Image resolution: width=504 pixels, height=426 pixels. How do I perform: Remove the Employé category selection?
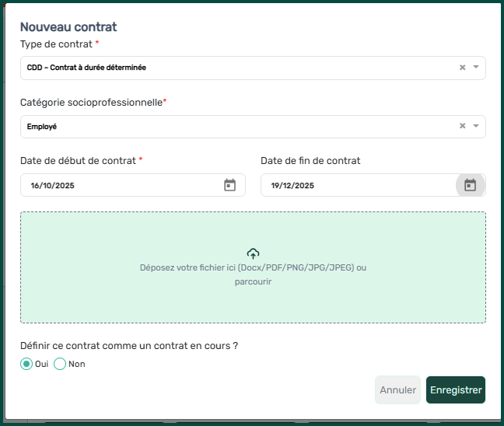pyautogui.click(x=462, y=126)
